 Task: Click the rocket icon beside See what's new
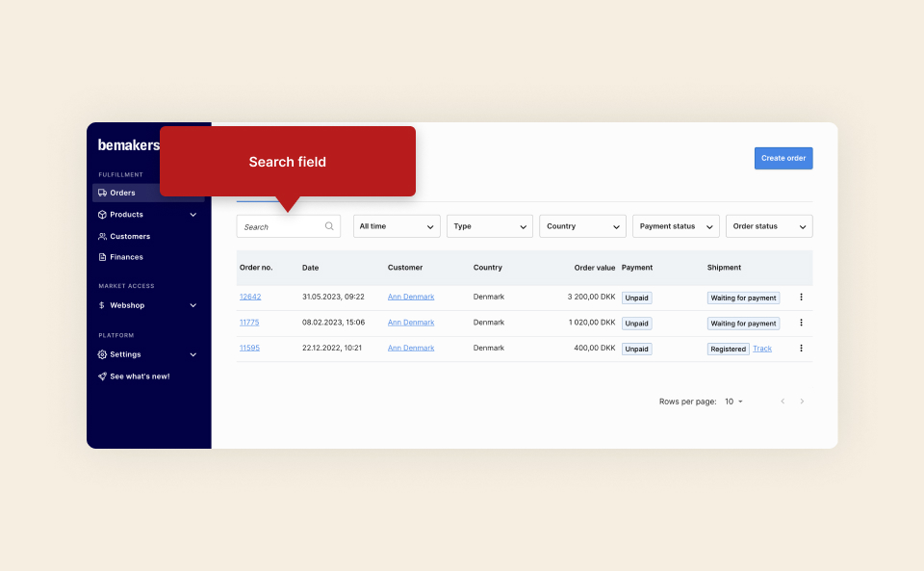[x=103, y=376]
